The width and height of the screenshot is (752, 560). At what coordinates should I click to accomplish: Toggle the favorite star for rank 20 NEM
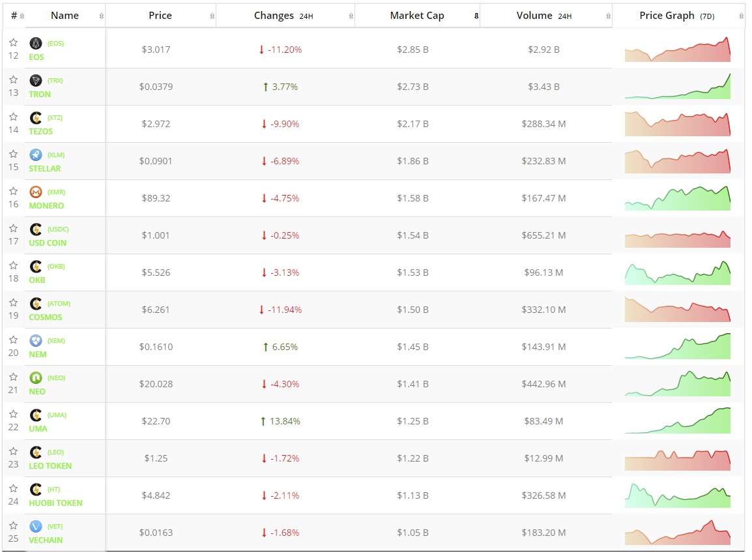click(x=13, y=340)
